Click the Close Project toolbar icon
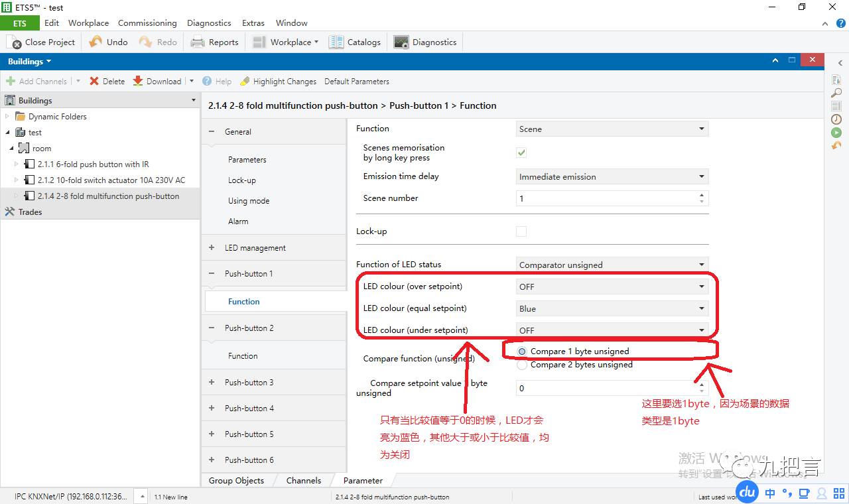 tap(14, 42)
